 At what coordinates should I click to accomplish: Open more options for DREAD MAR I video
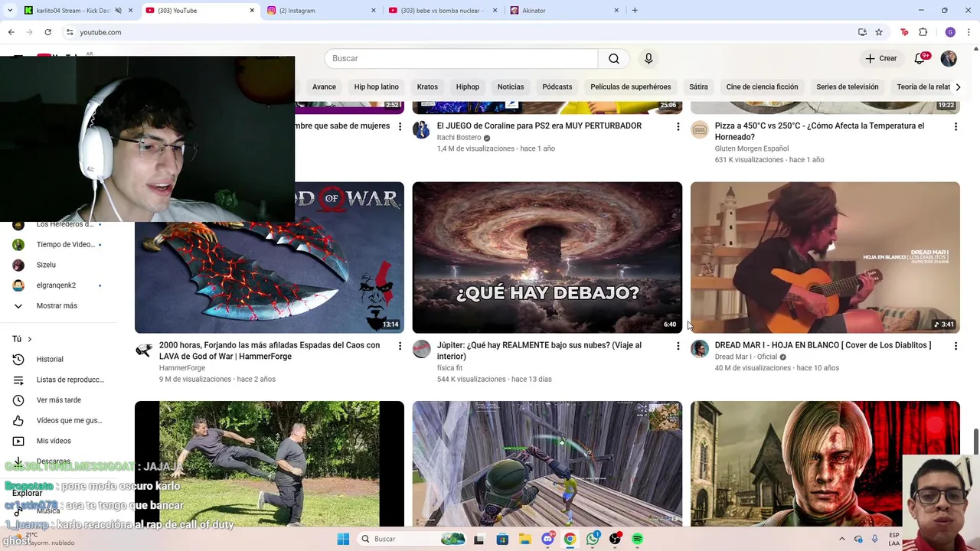coord(955,346)
